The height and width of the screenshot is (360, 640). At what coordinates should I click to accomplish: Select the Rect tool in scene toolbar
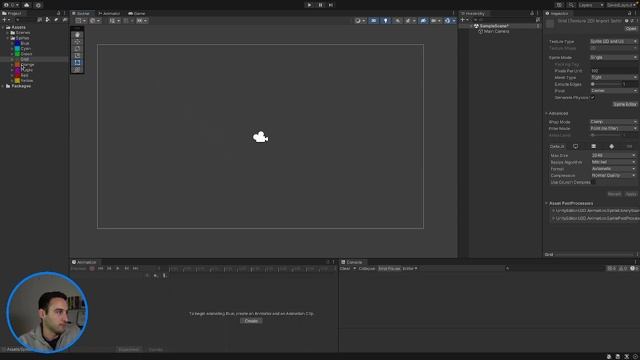77,62
